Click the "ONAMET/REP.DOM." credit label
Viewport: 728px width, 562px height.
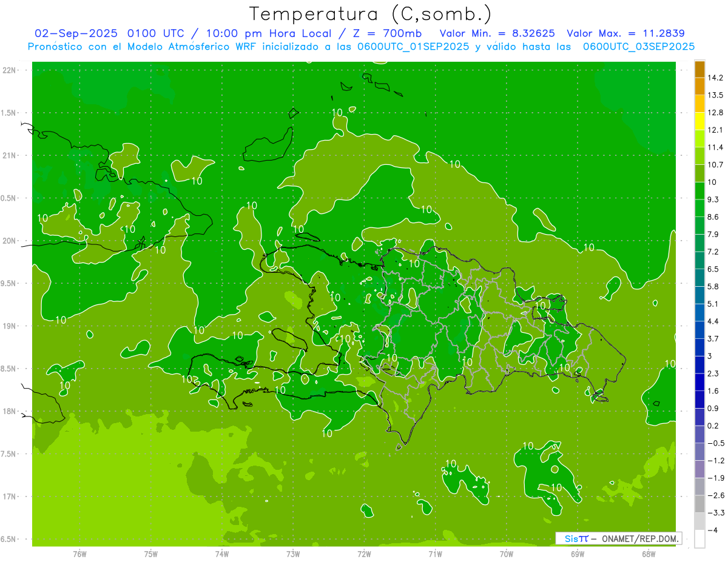pyautogui.click(x=641, y=538)
